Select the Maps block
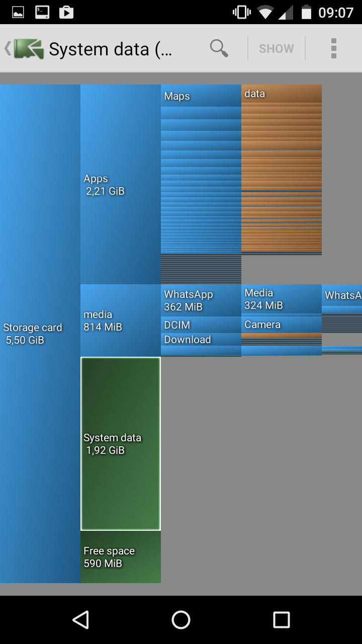The height and width of the screenshot is (644, 362). click(x=201, y=96)
